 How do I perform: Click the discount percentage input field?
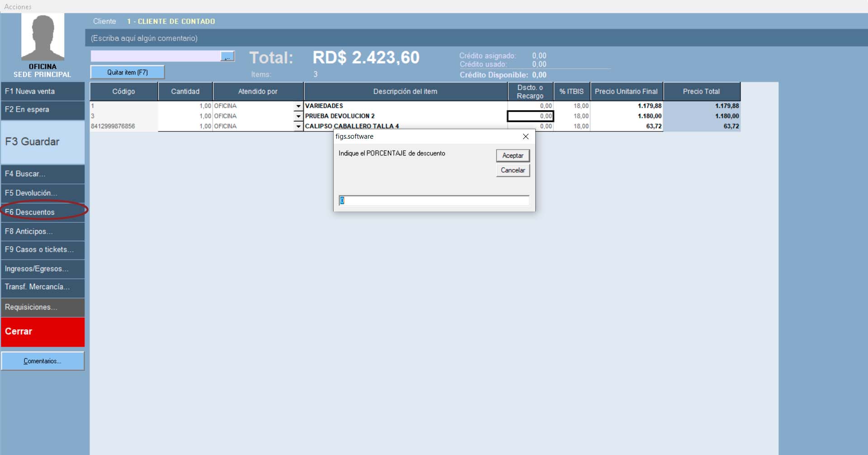tap(434, 201)
